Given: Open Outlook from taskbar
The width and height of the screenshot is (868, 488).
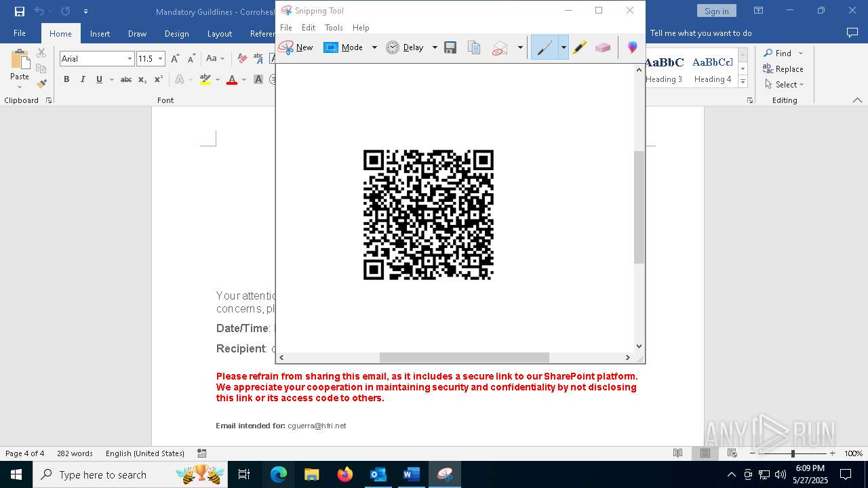Looking at the screenshot, I should pos(378,474).
